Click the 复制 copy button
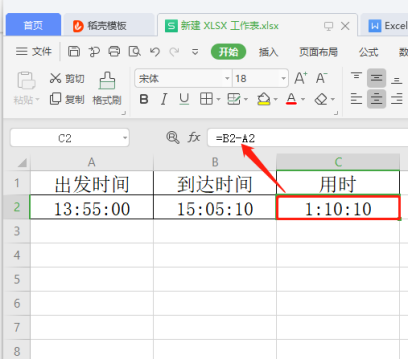The width and height of the screenshot is (408, 362). pos(67,99)
